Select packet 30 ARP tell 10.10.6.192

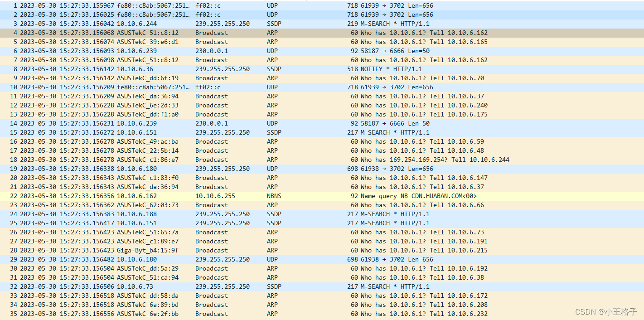tap(322, 268)
